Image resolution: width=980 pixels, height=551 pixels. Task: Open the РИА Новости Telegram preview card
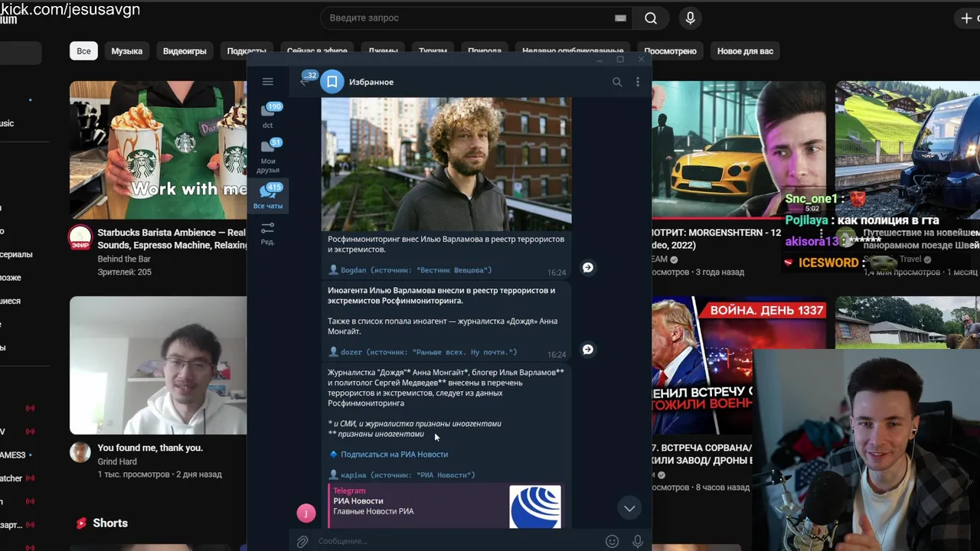pyautogui.click(x=445, y=506)
